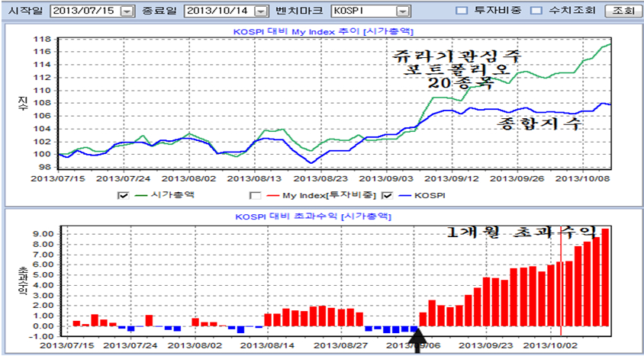This screenshot has height=356, width=644.
Task: Click the start date field showing 2013/07/15
Action: 83,11
